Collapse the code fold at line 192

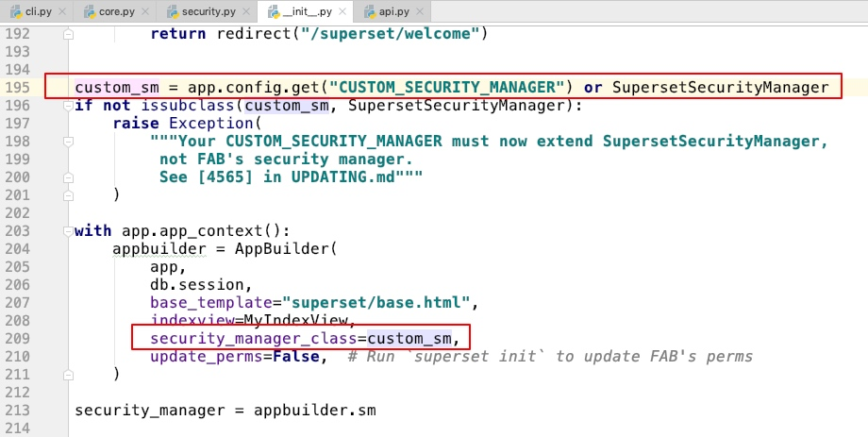pyautogui.click(x=68, y=34)
